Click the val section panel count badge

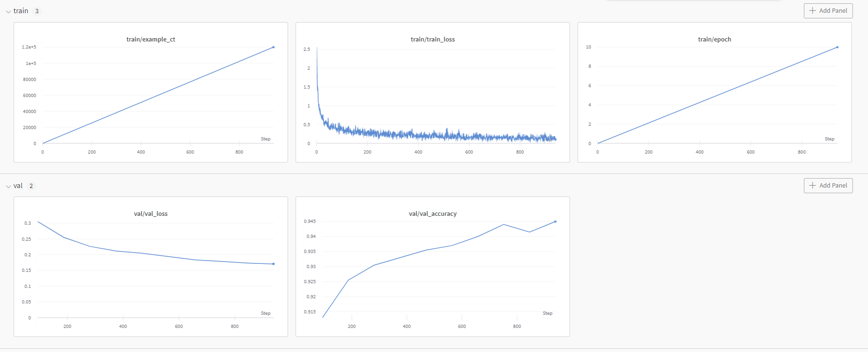click(x=31, y=186)
